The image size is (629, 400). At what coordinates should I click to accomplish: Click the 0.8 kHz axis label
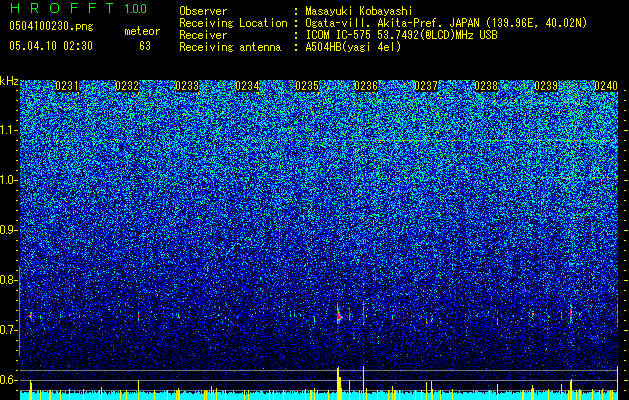coord(9,280)
